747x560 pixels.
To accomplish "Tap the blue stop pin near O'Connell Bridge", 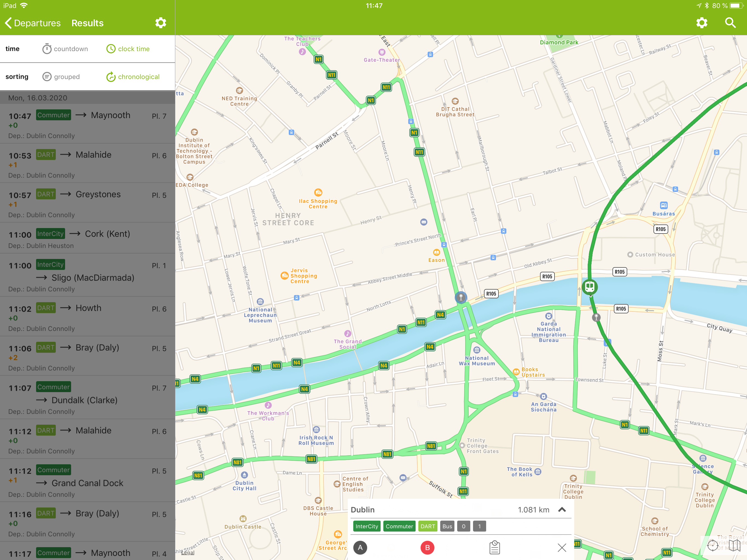I will 461,297.
